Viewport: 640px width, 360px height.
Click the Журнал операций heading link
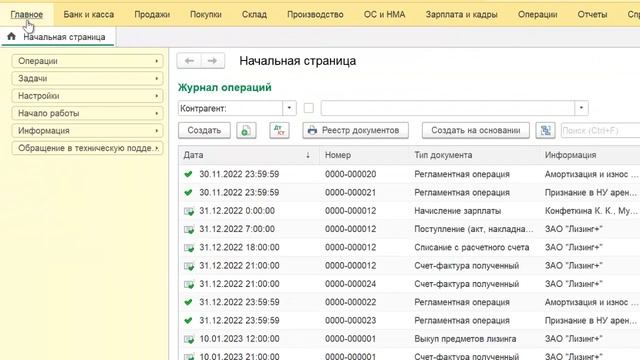[x=224, y=87]
